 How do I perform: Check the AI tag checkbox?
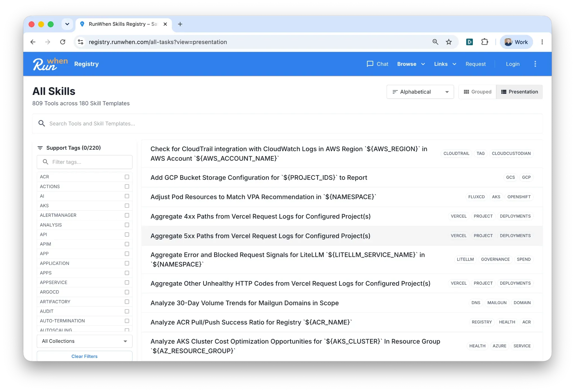[x=127, y=196]
